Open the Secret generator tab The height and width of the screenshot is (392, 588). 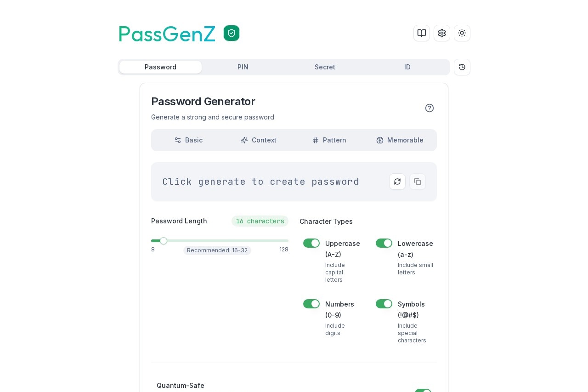(x=325, y=67)
